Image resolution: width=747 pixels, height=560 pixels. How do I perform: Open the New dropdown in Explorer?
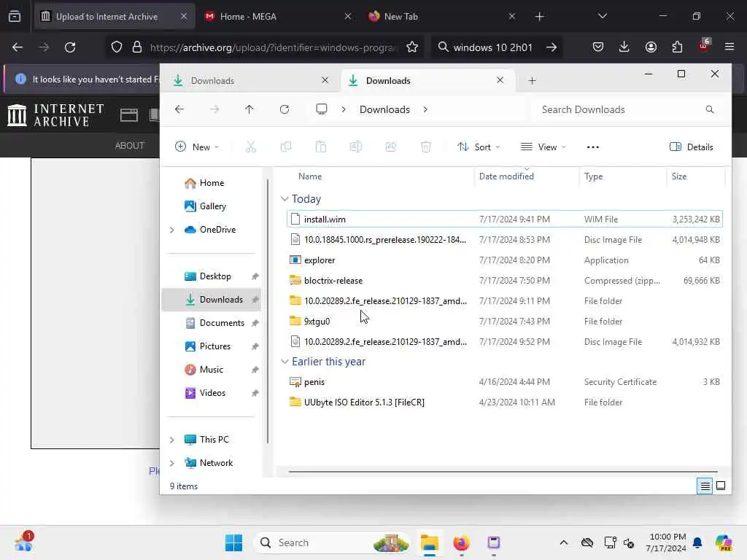(x=197, y=147)
